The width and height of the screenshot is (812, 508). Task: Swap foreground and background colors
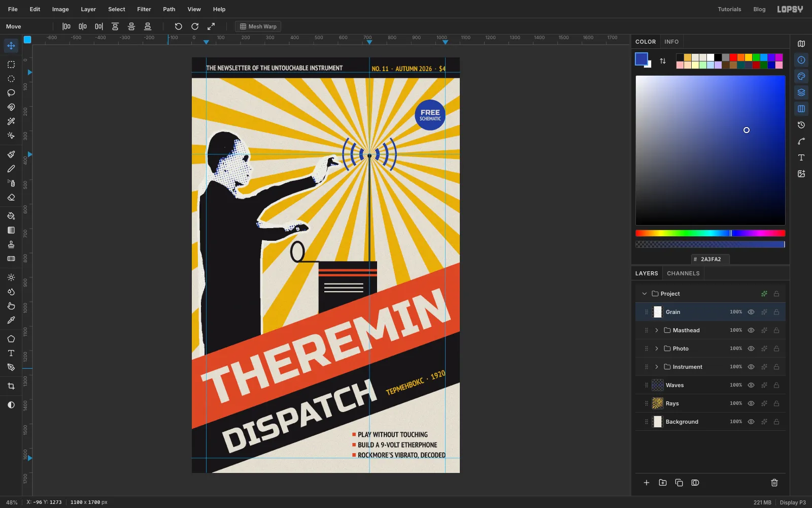tap(663, 61)
